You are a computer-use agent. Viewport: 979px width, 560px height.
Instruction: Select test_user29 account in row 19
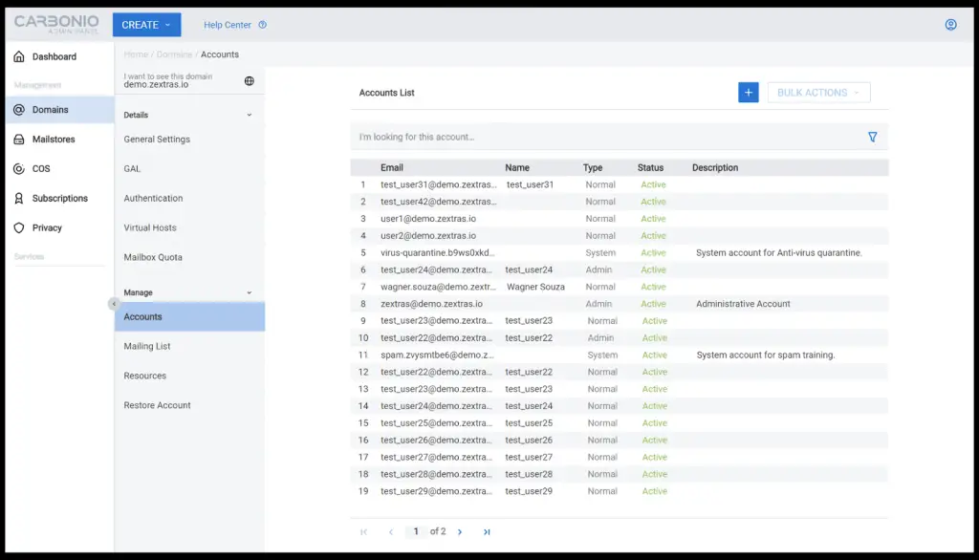[620, 491]
